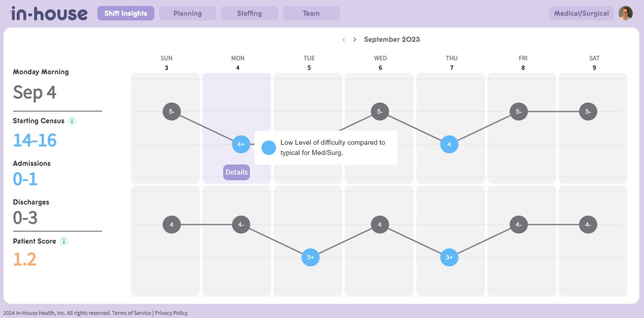Open the user profile avatar
Image resolution: width=644 pixels, height=318 pixels.
click(626, 13)
